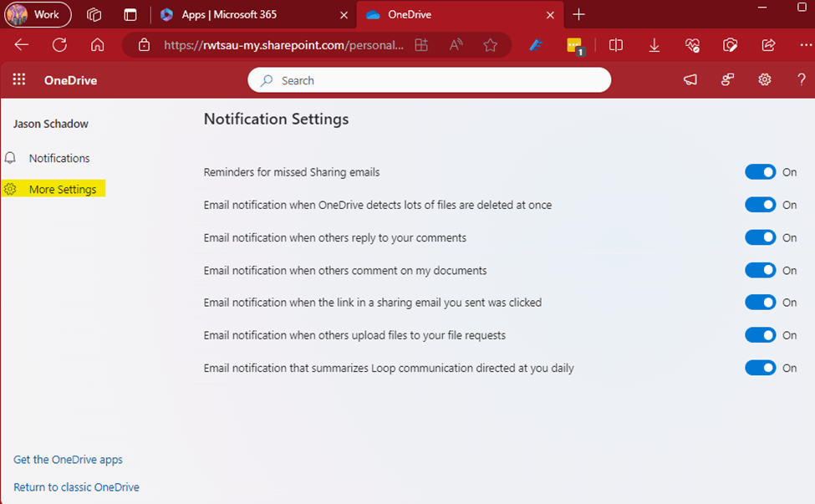Add page to favorites star

coord(490,45)
